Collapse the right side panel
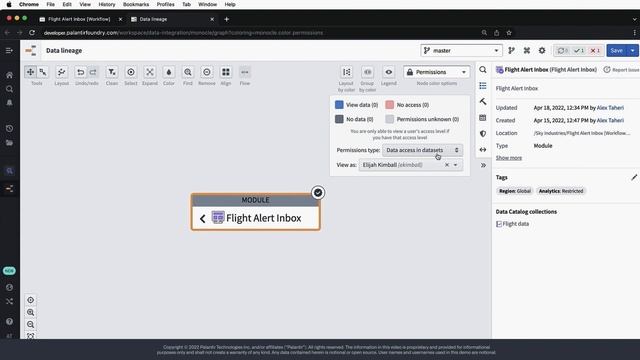Viewport: 640px width, 360px height. tap(483, 165)
